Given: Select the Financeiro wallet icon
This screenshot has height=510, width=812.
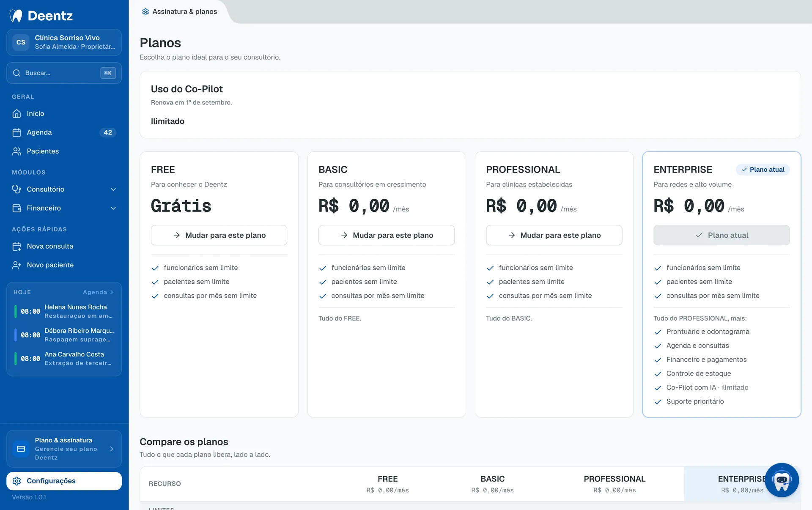Looking at the screenshot, I should pos(16,208).
